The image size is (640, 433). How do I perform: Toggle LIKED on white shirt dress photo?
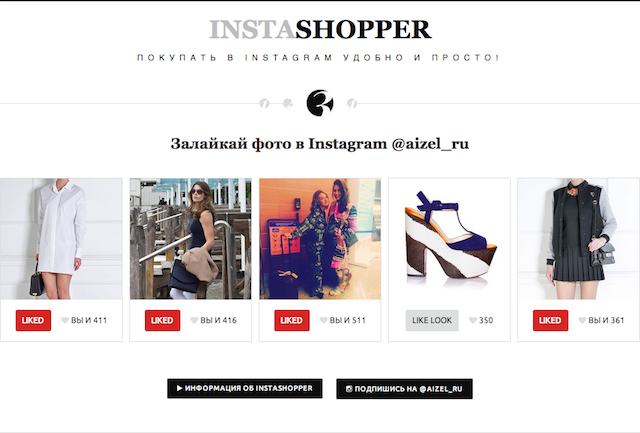[33, 320]
